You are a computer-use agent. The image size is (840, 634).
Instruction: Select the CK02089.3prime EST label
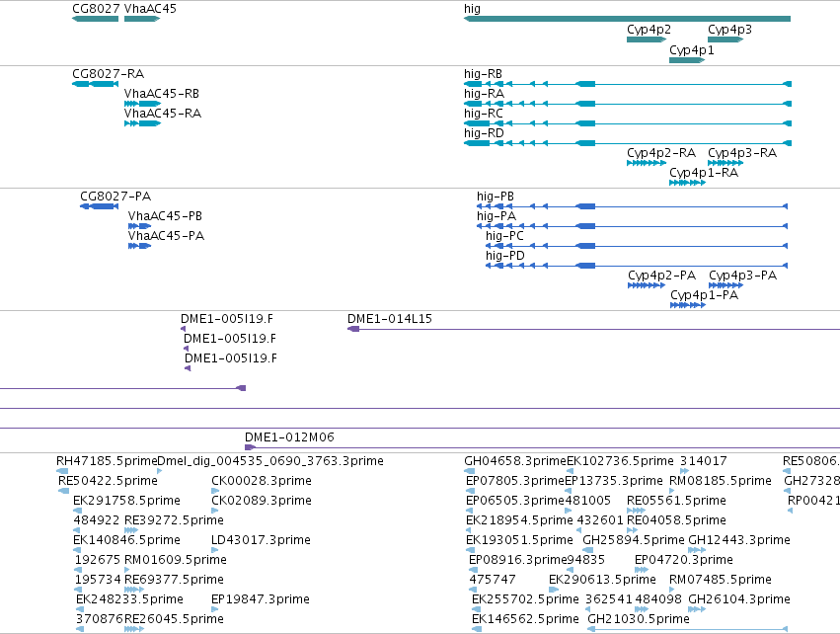[x=262, y=501]
